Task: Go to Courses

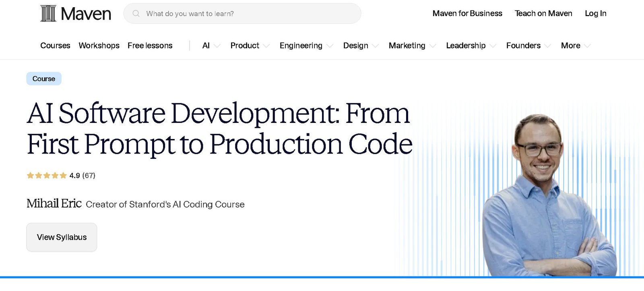Action: pos(55,46)
